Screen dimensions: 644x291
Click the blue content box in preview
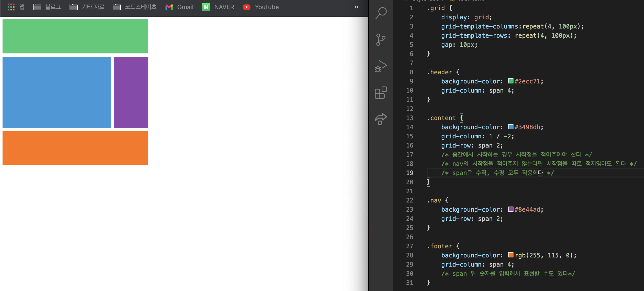coord(57,93)
